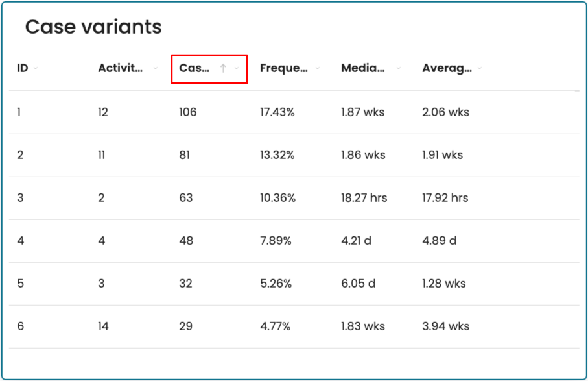This screenshot has height=381, width=588.
Task: Open the Cases column dropdown chevron
Action: (237, 69)
